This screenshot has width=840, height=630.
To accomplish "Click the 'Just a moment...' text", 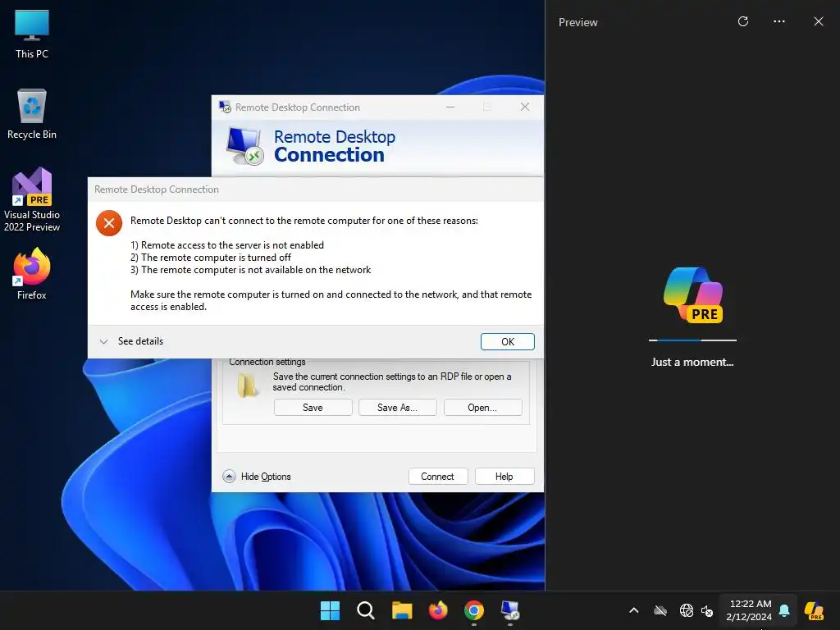I will click(x=692, y=362).
